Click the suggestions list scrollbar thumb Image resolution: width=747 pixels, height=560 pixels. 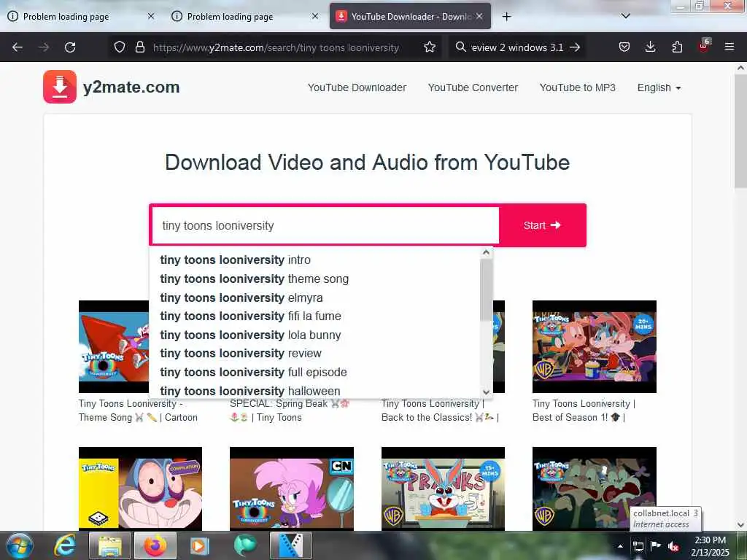tap(486, 289)
